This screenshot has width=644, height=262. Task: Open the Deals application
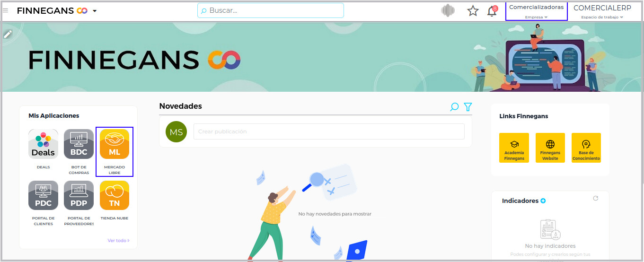(x=43, y=144)
